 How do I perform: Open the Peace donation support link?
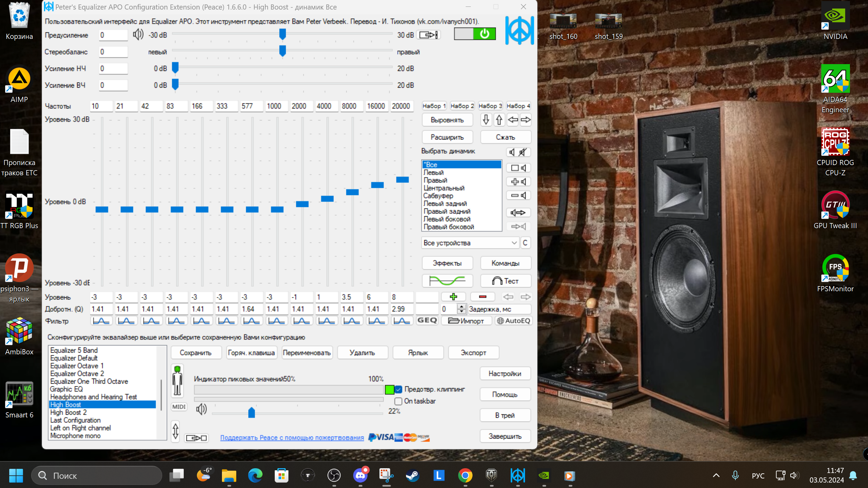292,438
